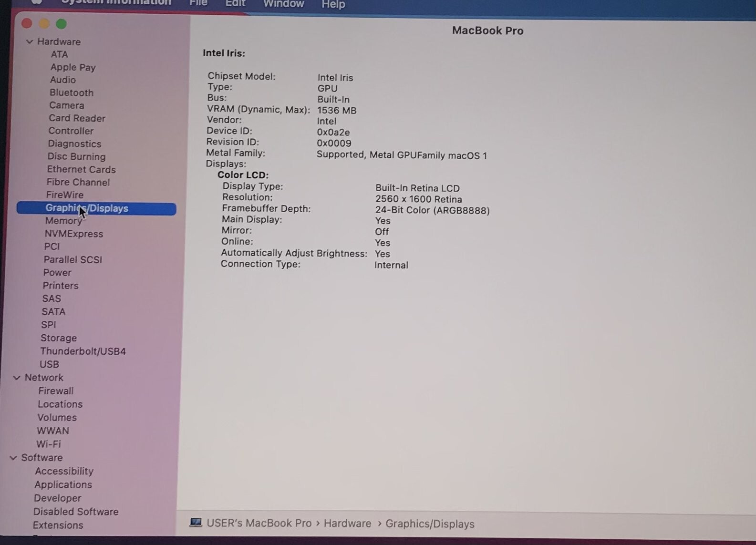Select Card Reader in the sidebar
Image resolution: width=756 pixels, height=545 pixels.
click(x=77, y=118)
